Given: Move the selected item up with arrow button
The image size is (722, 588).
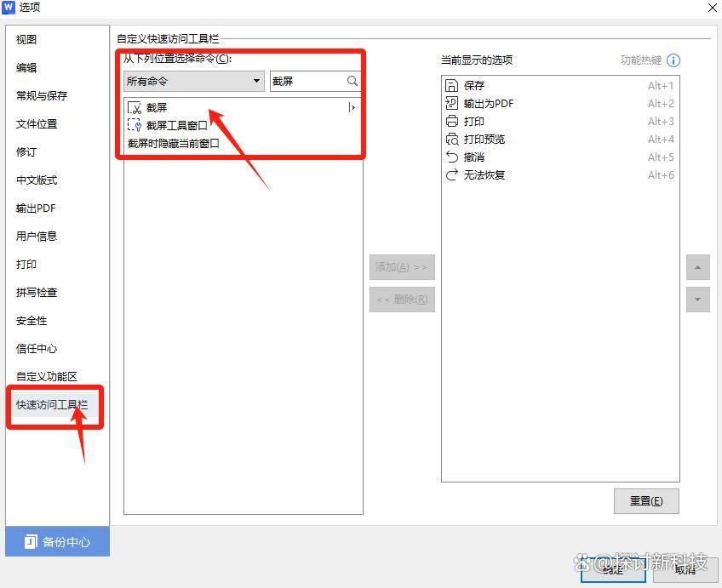Looking at the screenshot, I should click(697, 267).
